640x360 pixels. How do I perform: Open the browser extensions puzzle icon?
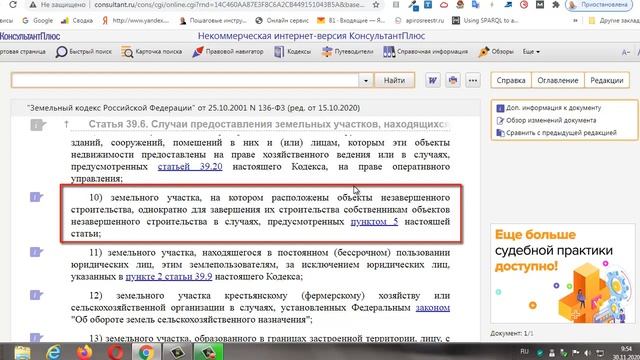(556, 5)
